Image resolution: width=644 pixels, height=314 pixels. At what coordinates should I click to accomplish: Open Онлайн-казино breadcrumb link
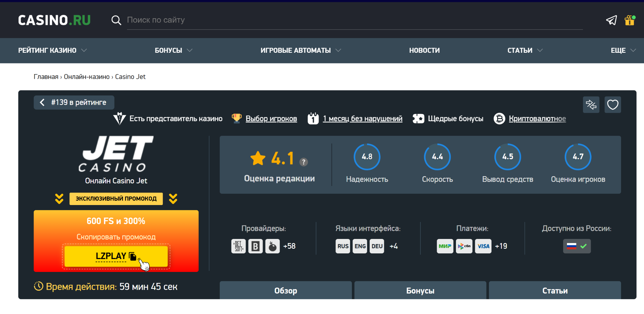(x=87, y=77)
